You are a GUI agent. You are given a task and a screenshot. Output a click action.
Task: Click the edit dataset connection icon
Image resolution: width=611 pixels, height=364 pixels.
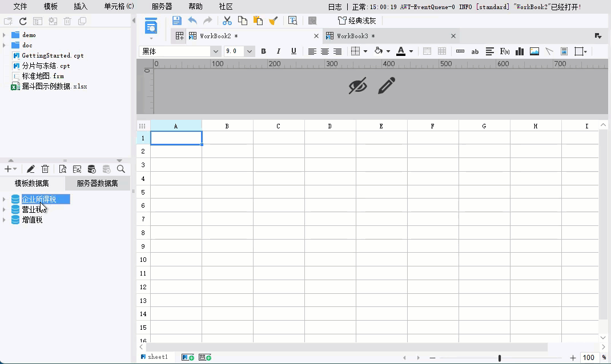(77, 169)
